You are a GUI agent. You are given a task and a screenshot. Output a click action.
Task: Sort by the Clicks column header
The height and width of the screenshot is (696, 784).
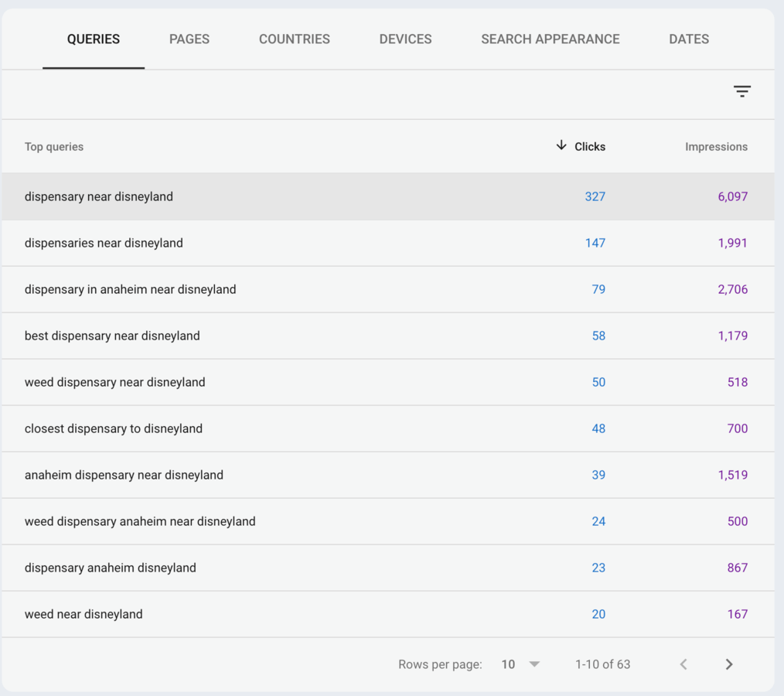[x=589, y=146]
